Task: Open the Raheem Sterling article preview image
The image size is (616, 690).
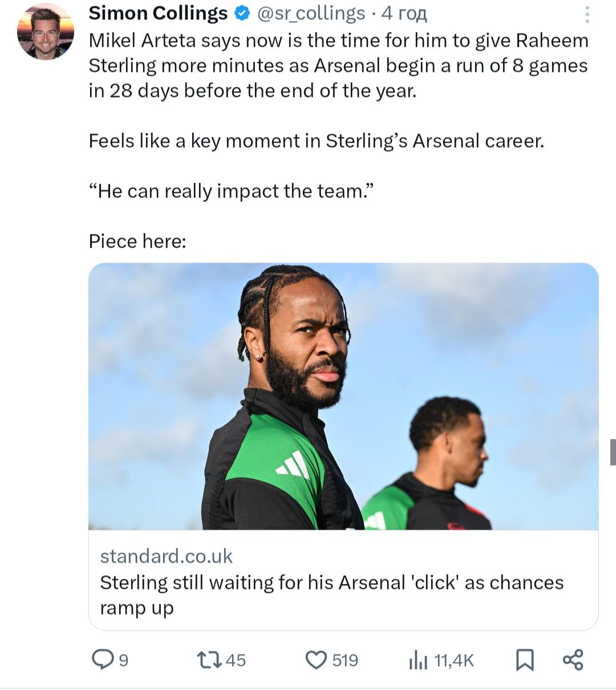Action: pyautogui.click(x=343, y=396)
